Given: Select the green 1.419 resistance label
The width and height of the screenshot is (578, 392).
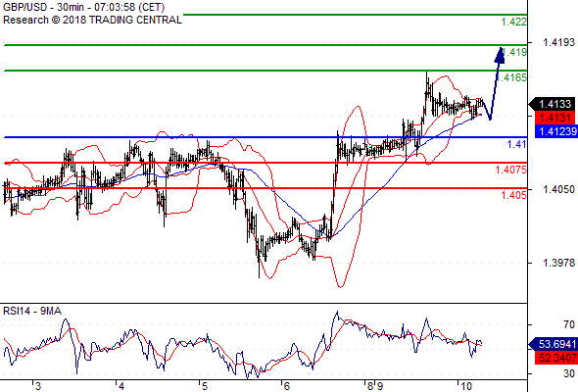Looking at the screenshot, I should (514, 52).
